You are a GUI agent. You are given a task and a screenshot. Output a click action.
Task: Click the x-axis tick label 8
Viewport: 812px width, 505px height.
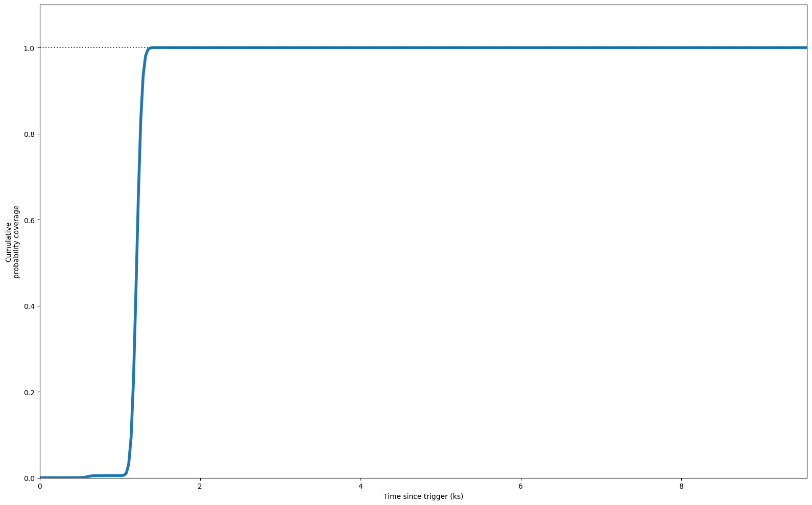click(681, 486)
